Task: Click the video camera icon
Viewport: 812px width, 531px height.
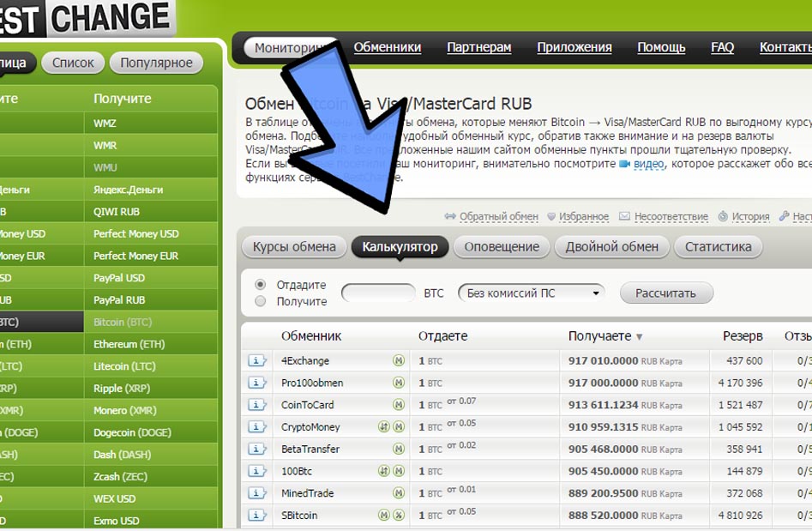Action: click(624, 164)
